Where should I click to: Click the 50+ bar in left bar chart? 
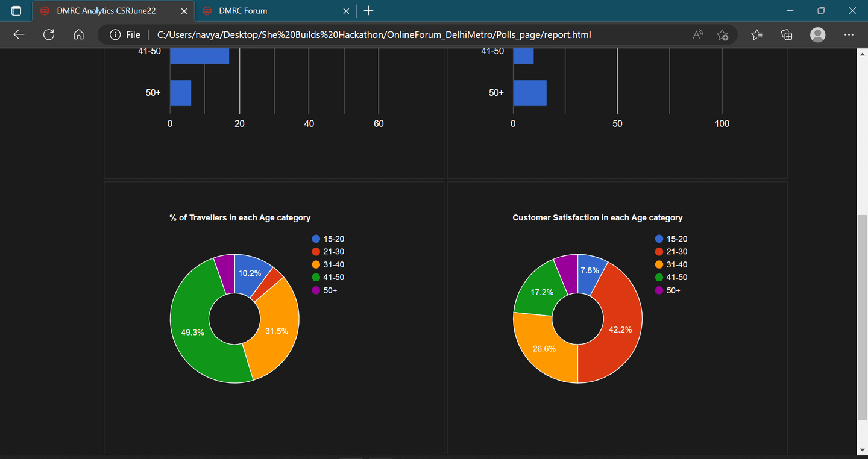[x=180, y=93]
